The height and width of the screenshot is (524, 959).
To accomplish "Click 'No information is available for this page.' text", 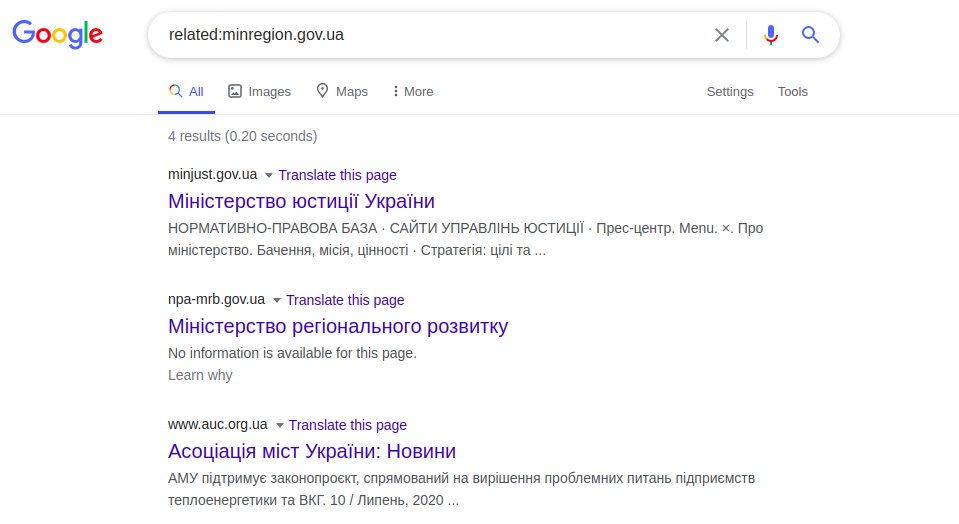I will (292, 353).
